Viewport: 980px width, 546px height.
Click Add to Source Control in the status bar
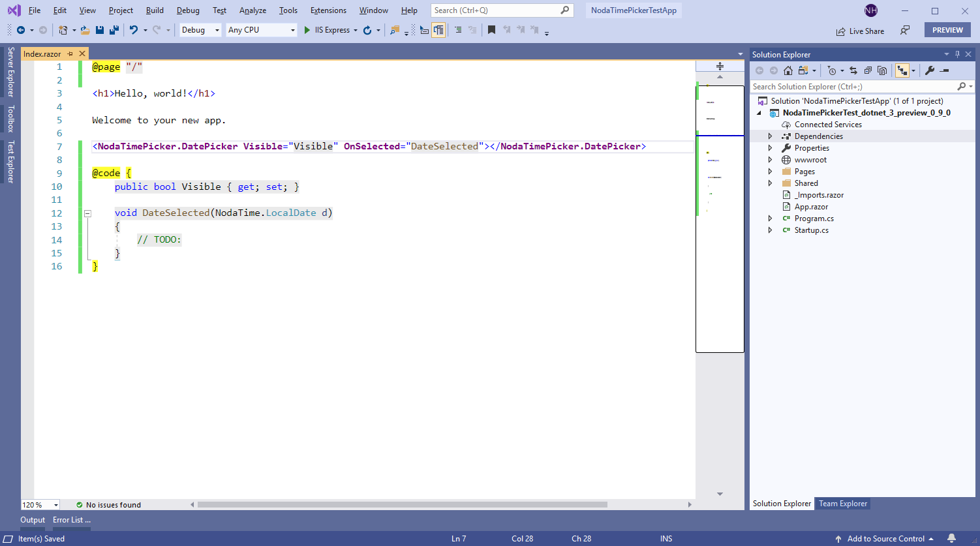(886, 538)
